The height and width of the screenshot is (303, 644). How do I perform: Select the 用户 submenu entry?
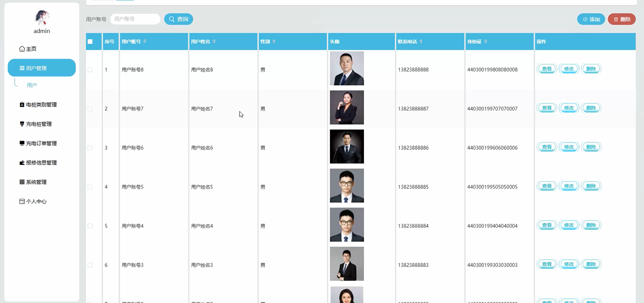(32, 85)
